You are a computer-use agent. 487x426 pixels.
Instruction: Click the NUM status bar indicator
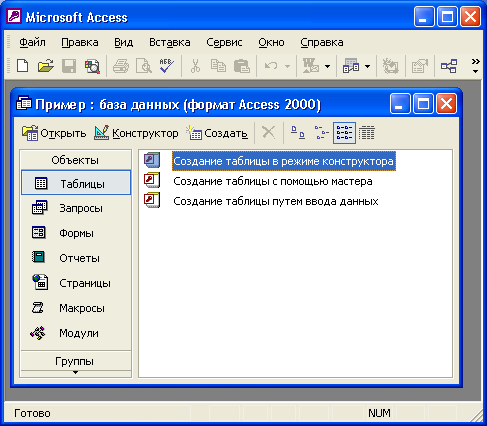(x=379, y=413)
